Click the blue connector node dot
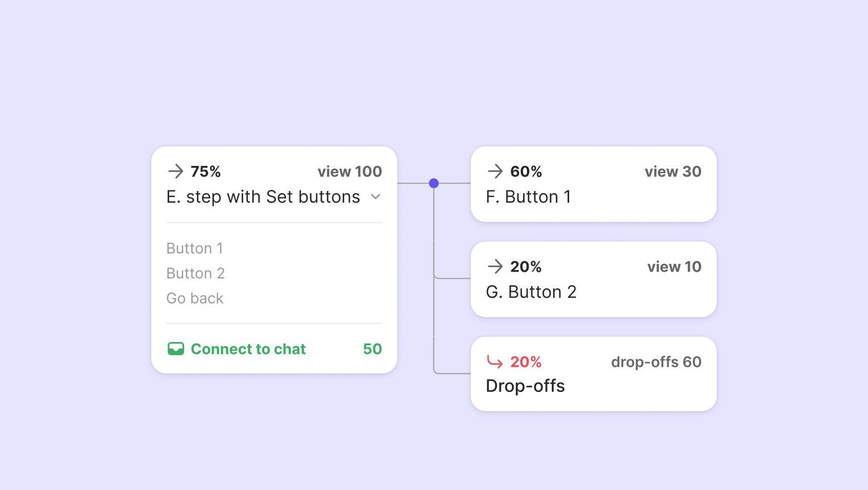 point(434,183)
